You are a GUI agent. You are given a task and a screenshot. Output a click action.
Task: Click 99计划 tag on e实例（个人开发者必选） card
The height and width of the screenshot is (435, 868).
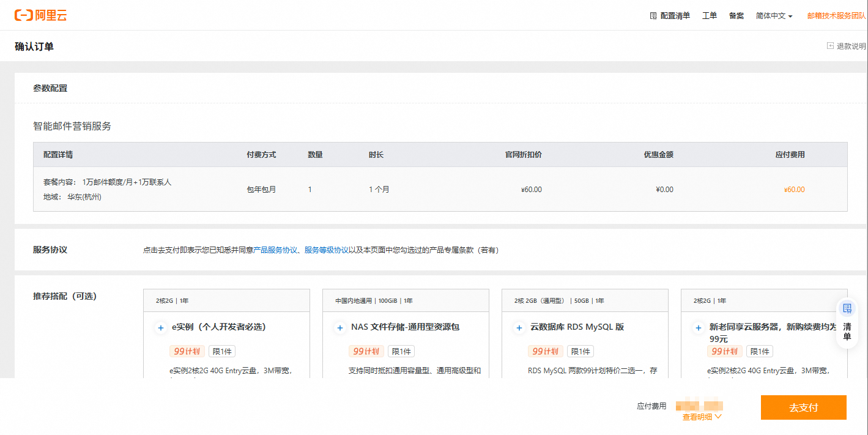[187, 351]
